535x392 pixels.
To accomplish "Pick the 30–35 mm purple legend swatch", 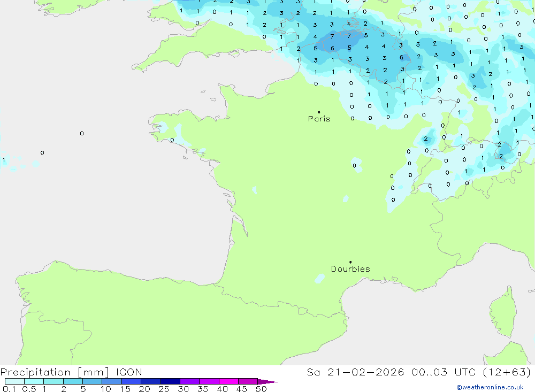I will [190, 381].
